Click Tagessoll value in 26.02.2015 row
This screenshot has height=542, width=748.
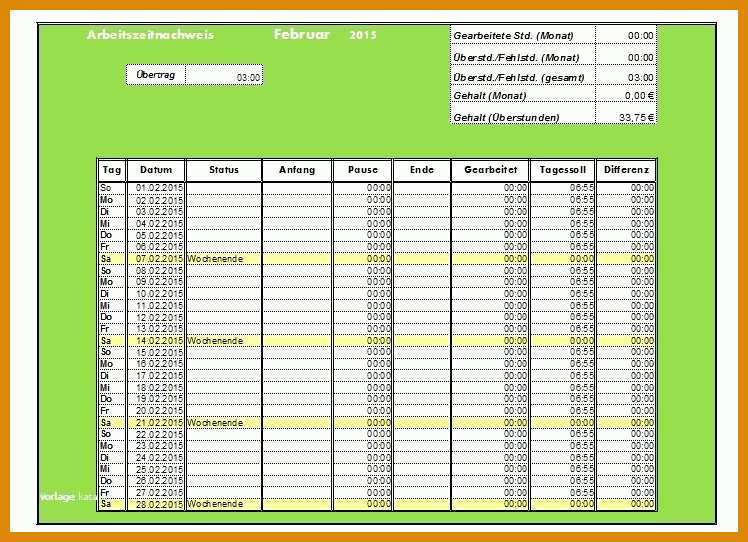coord(562,481)
